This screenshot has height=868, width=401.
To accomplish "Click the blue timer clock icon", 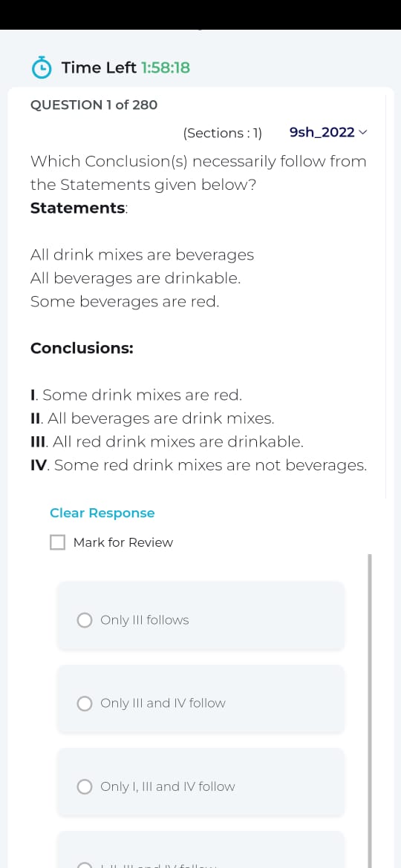I will click(42, 68).
